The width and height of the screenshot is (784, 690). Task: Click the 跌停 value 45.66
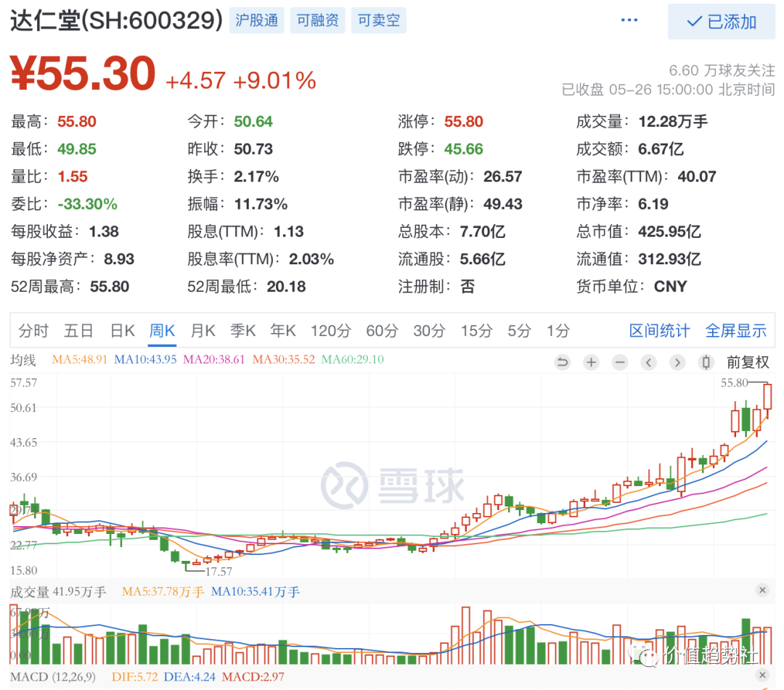click(x=463, y=149)
